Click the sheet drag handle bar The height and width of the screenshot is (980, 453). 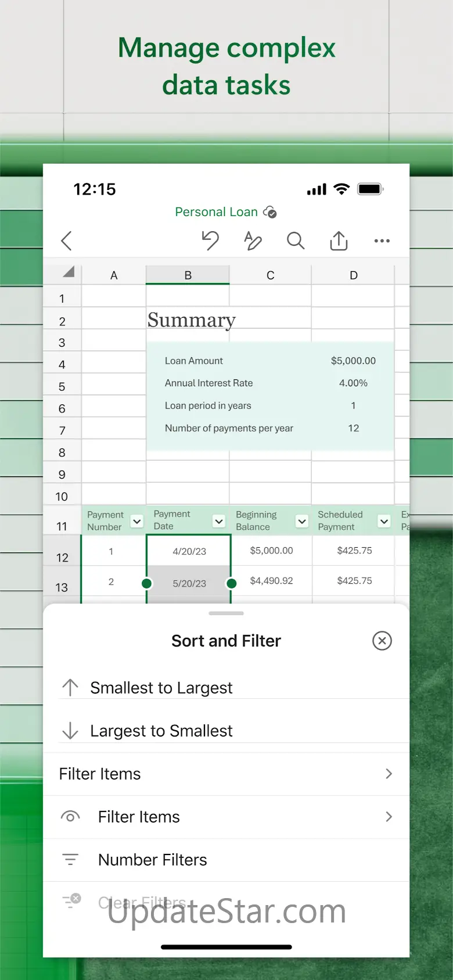pos(226,613)
